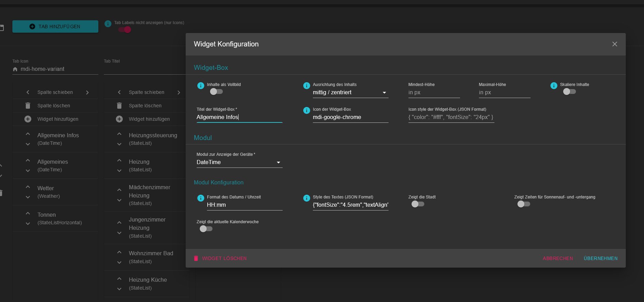Click the info icon beside Skaliere Inhalte
Image resolution: width=644 pixels, height=302 pixels.
(554, 86)
